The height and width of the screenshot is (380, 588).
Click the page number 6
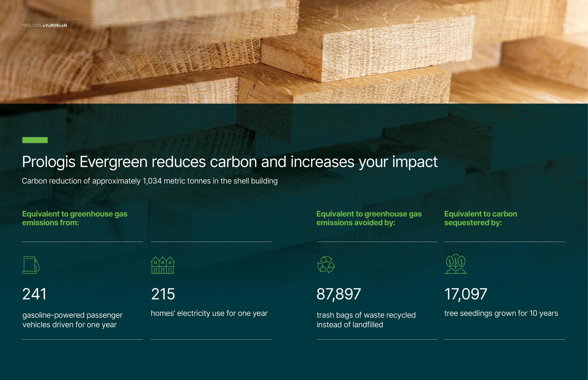click(x=564, y=26)
